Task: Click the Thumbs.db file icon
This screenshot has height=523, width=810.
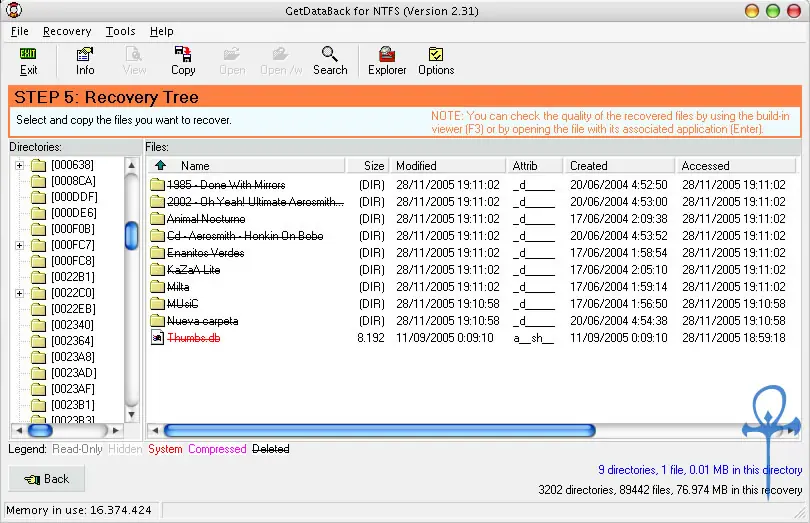Action: click(158, 338)
